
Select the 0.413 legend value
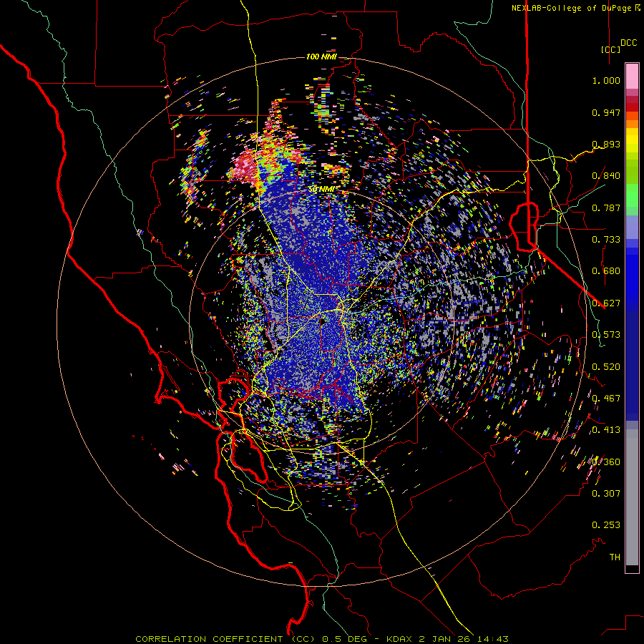pyautogui.click(x=606, y=430)
